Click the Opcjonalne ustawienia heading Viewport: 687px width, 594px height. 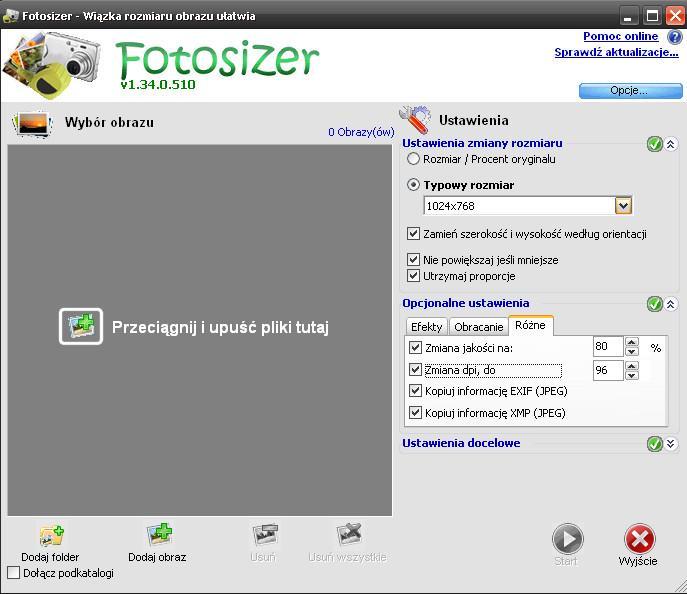(x=466, y=303)
